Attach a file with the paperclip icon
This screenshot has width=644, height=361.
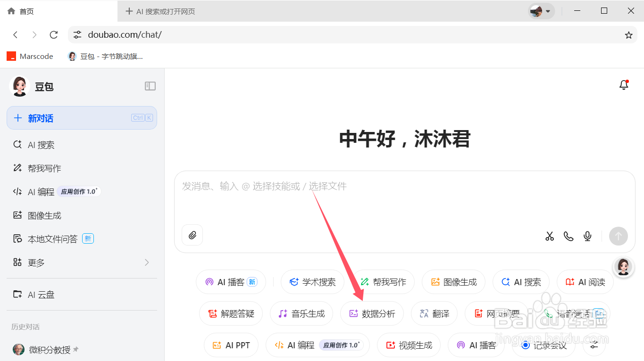click(192, 235)
